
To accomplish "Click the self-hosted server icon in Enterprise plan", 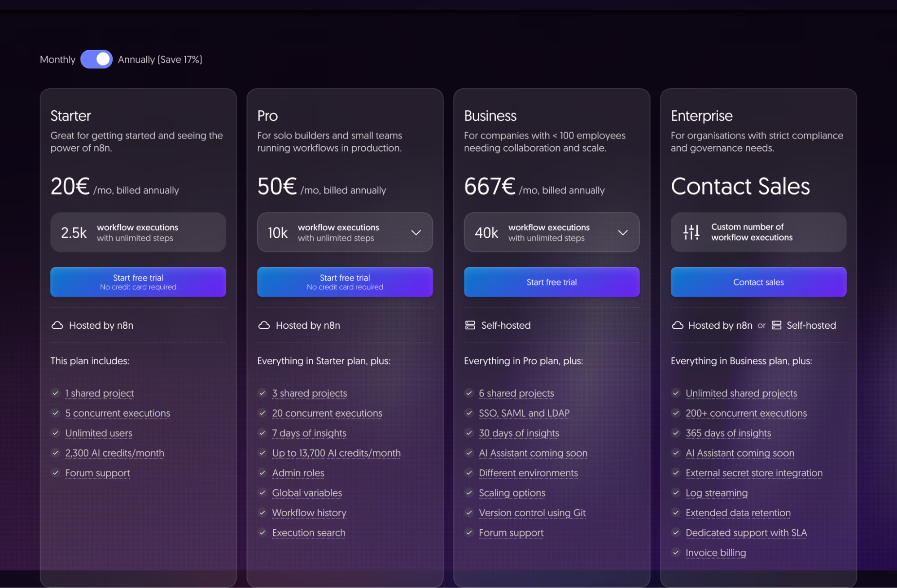I will click(x=776, y=325).
